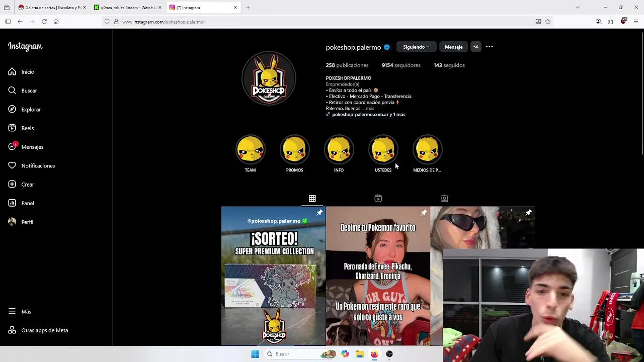
Task: Switch to the posts grid tab
Action: click(312, 199)
